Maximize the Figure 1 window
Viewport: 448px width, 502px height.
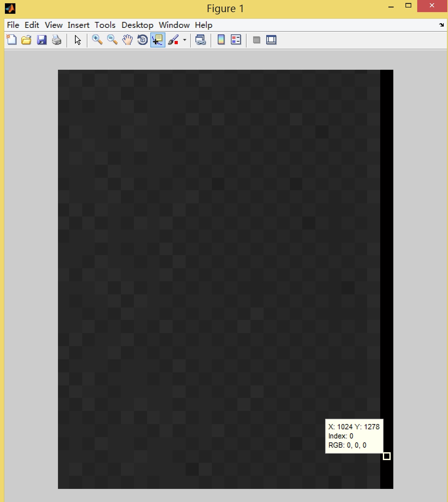click(x=408, y=6)
